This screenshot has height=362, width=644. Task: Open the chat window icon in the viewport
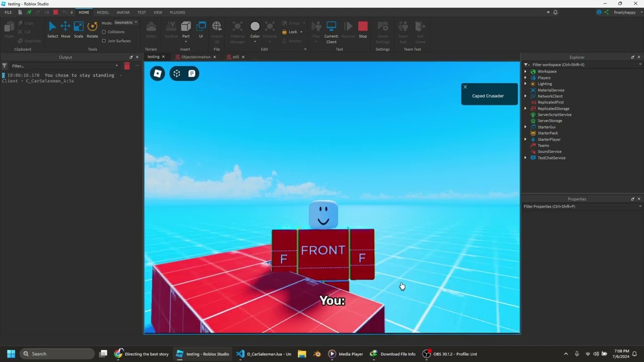[x=192, y=74]
